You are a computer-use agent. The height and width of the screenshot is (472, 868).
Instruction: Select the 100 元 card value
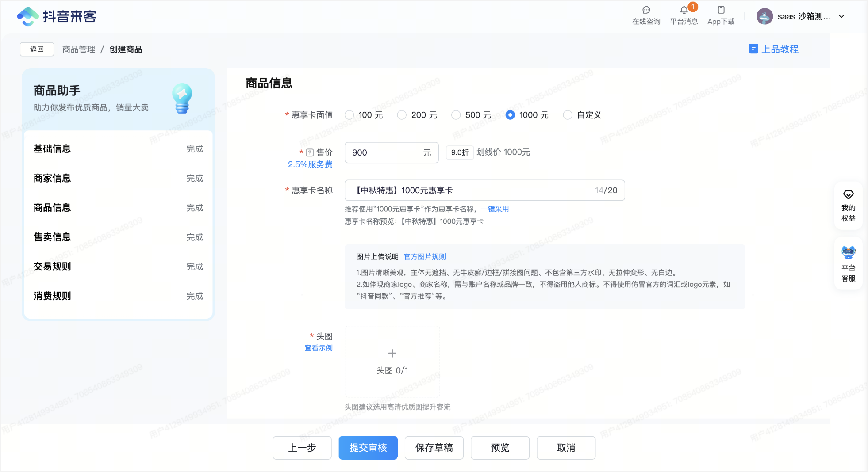click(x=350, y=115)
